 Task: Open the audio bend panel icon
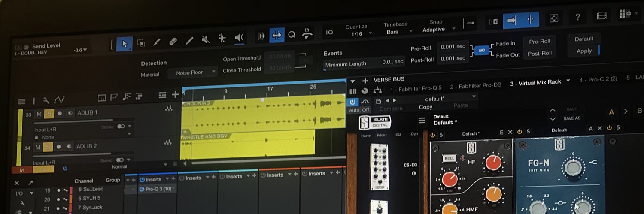pos(261,36)
